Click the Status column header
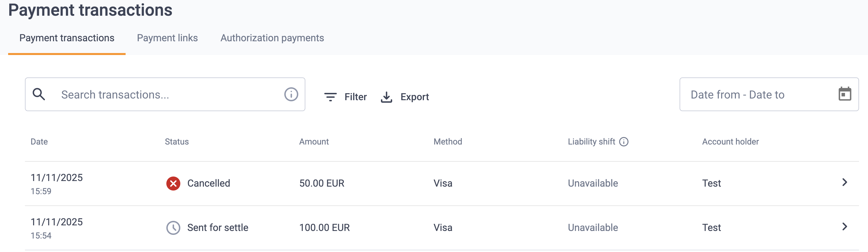This screenshot has height=252, width=868. click(177, 142)
